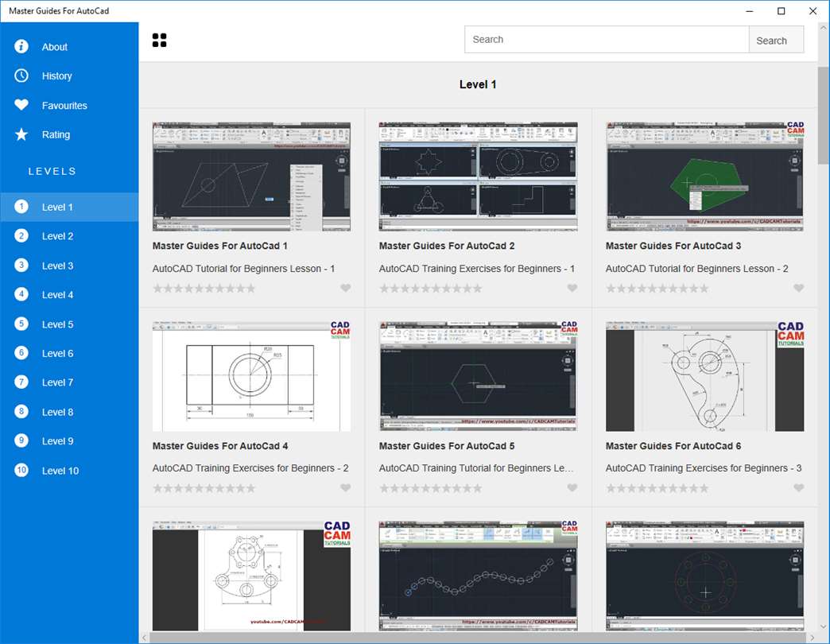Click the number 4 circle icon
Viewport: 830px width, 644px height.
pos(21,294)
